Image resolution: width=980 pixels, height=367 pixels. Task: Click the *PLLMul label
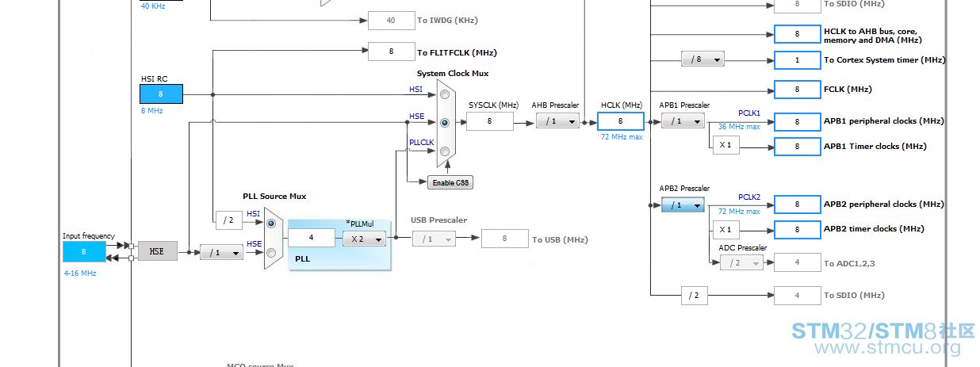pyautogui.click(x=359, y=224)
